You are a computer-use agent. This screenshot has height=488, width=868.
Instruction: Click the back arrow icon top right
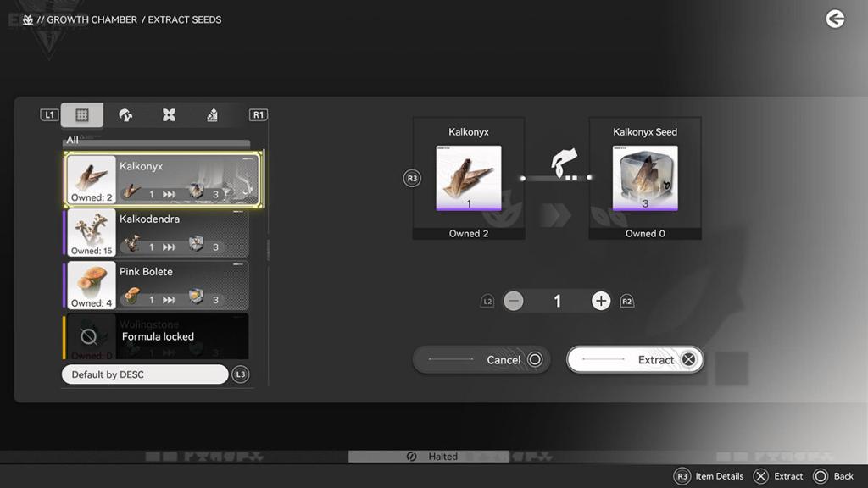pyautogui.click(x=835, y=19)
